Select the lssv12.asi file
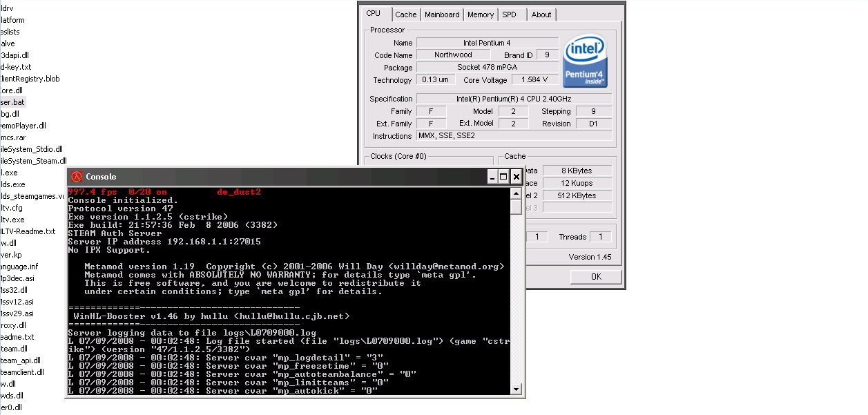The image size is (868, 415). coord(17,302)
